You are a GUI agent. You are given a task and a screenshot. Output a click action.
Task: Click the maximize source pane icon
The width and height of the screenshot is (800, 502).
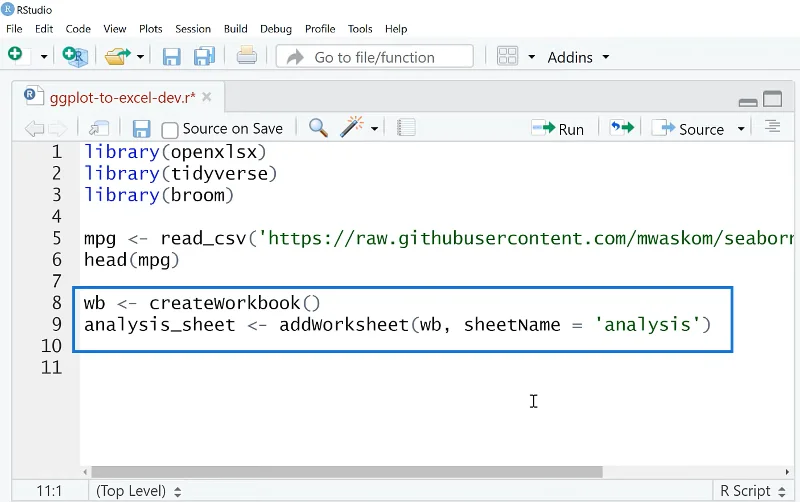point(772,98)
